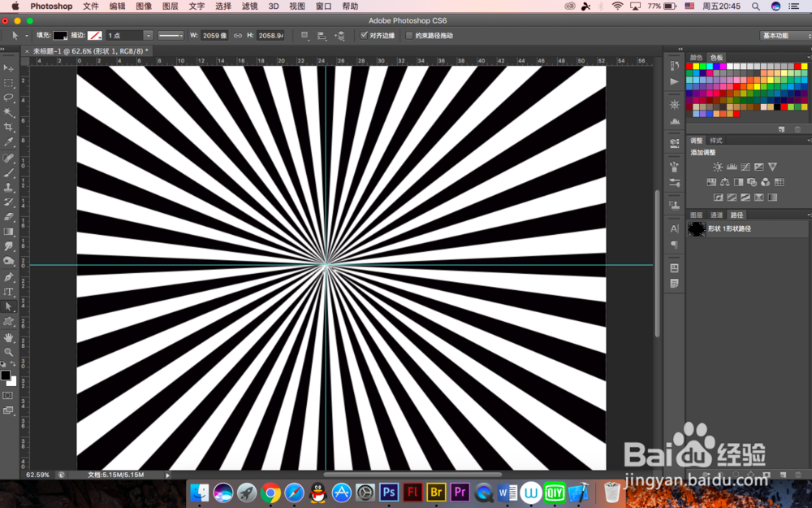The height and width of the screenshot is (508, 812).
Task: Open Spotlight search in menu bar
Action: 755,7
